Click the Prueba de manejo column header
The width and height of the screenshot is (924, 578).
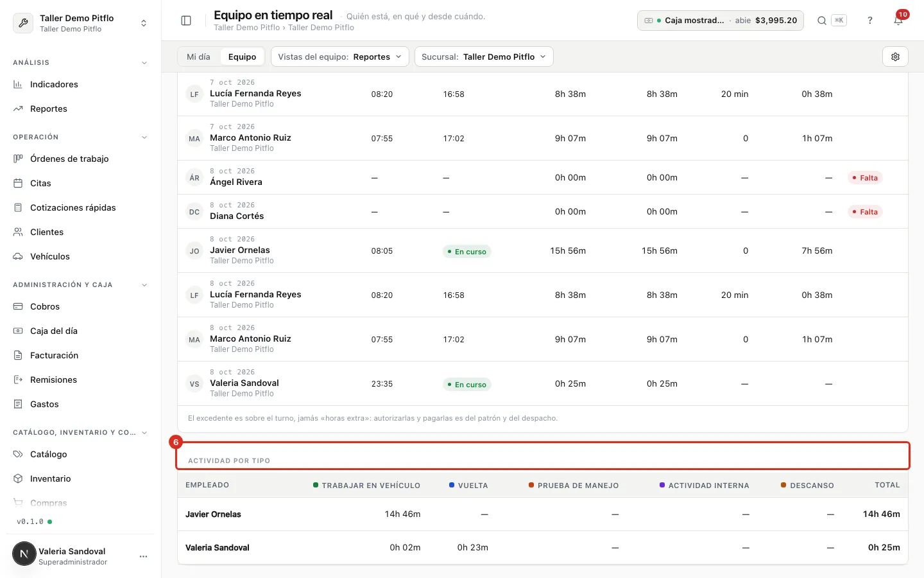point(574,486)
